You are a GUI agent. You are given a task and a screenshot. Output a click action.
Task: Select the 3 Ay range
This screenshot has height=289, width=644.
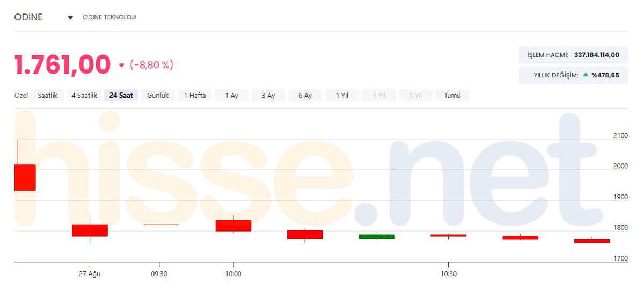(x=268, y=95)
